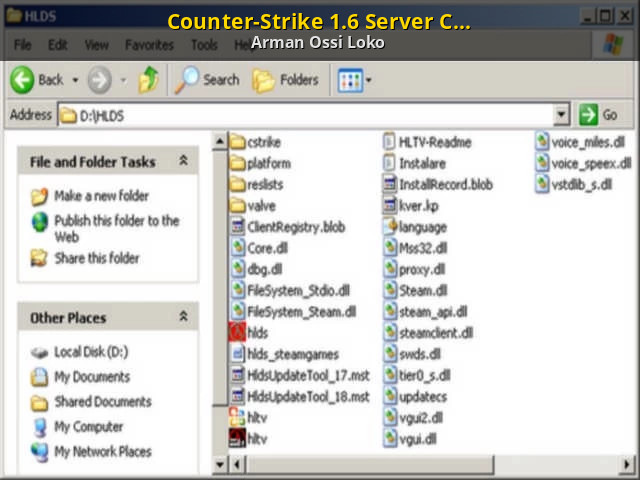Toggle the Folders pane button

(x=285, y=80)
